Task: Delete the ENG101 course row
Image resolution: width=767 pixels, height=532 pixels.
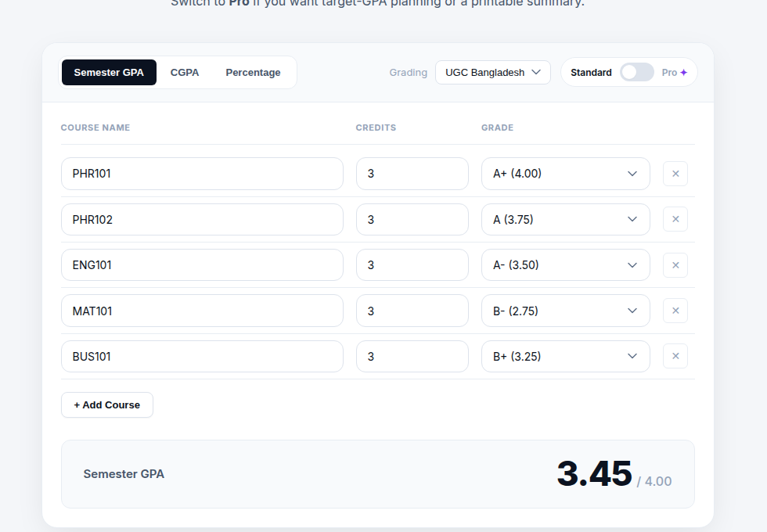Action: [x=675, y=265]
